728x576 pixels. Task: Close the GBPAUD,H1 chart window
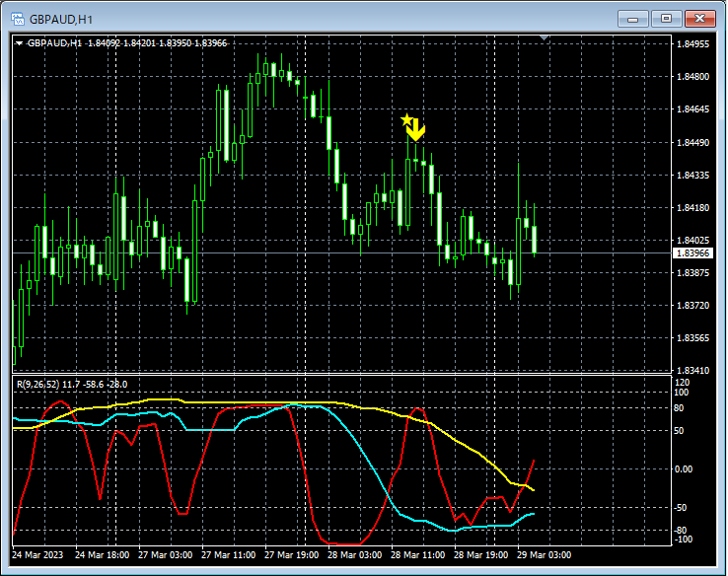point(700,19)
